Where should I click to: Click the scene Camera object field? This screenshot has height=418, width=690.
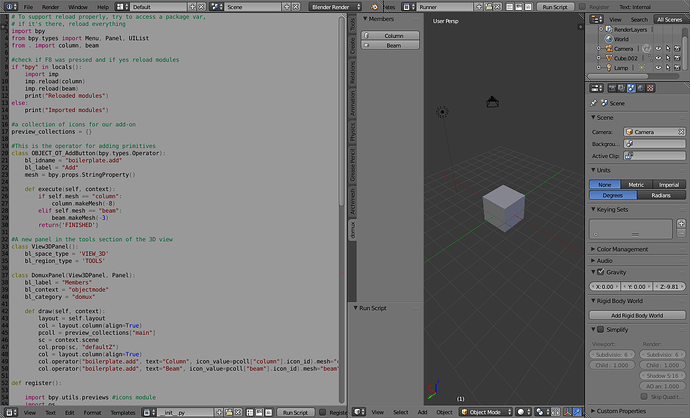654,132
